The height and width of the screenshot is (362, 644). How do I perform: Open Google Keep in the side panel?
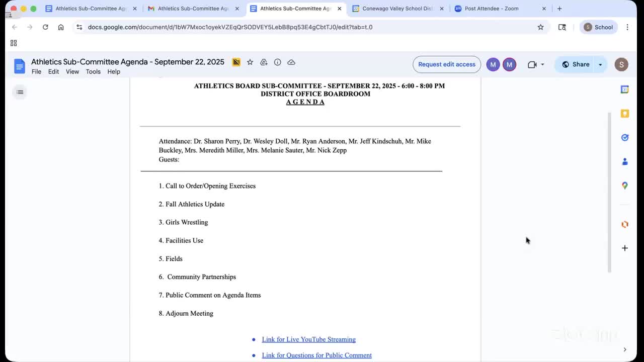point(625,114)
